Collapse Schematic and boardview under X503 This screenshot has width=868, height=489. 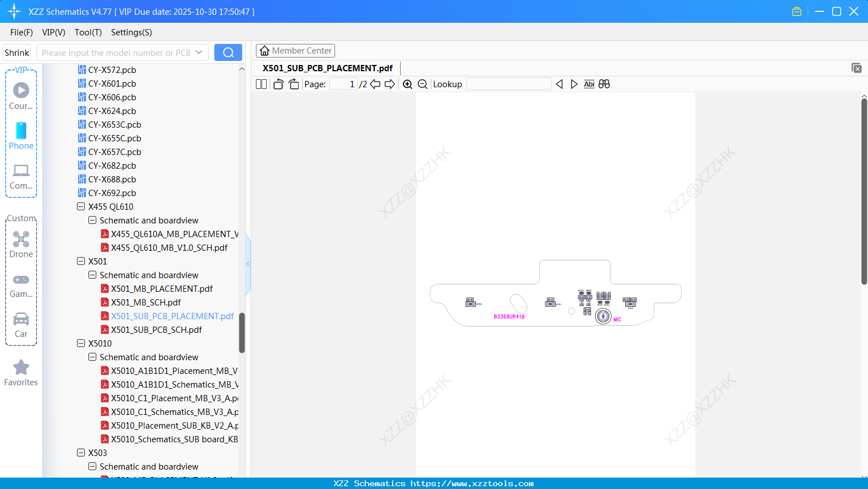92,466
